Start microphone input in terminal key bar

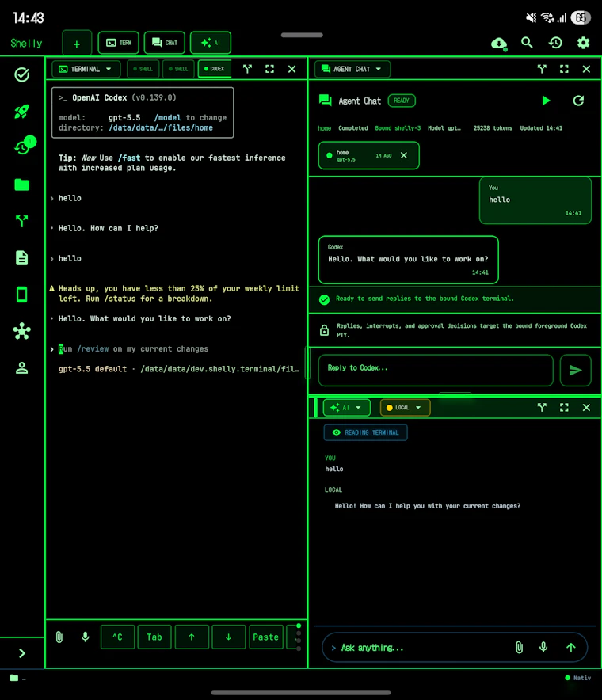point(86,637)
